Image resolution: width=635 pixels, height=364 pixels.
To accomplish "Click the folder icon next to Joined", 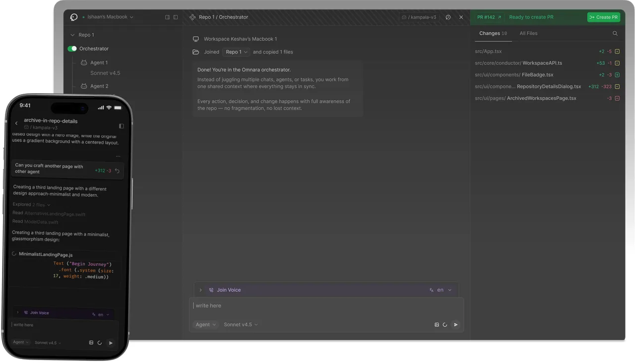I will click(x=196, y=52).
